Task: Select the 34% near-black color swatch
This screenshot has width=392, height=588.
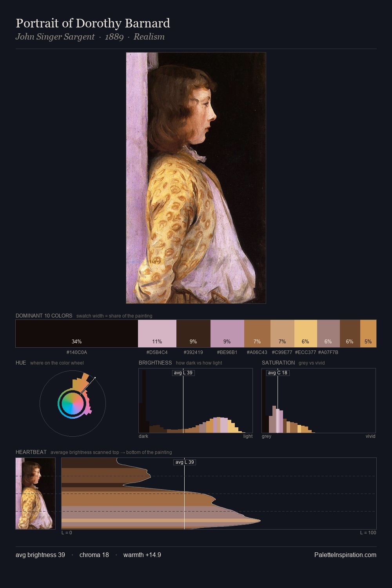Action: 77,334
